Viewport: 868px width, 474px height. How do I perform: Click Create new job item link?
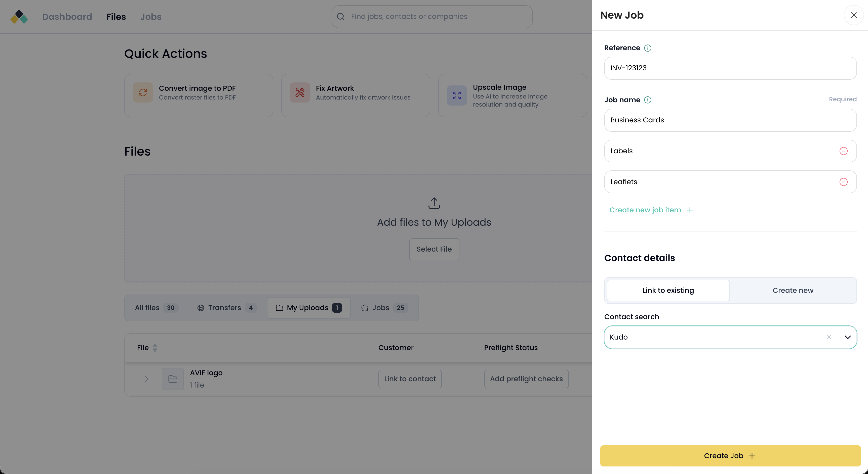pyautogui.click(x=651, y=210)
